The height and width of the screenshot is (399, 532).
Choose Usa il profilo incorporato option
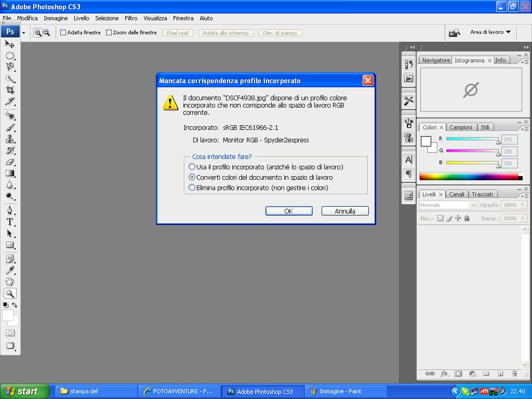click(x=192, y=167)
